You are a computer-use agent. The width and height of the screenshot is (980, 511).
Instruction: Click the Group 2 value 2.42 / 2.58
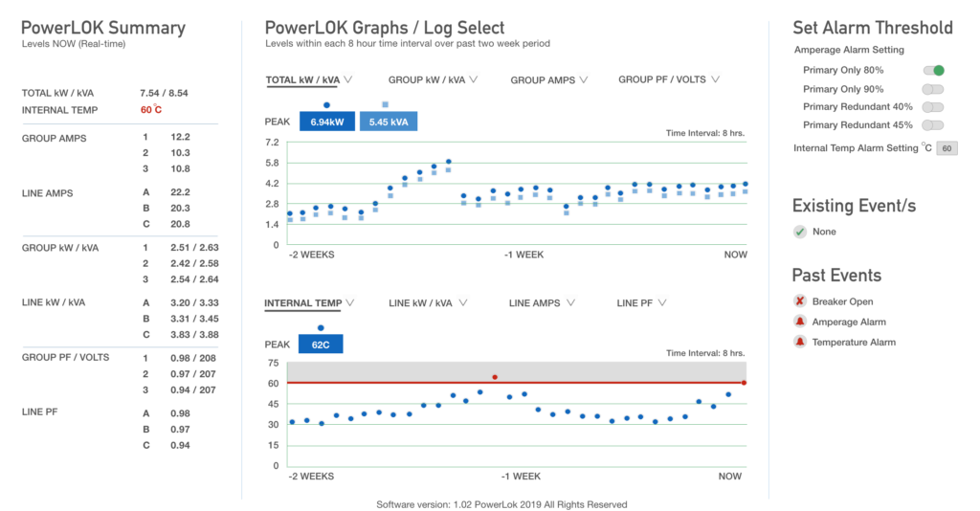coord(194,263)
